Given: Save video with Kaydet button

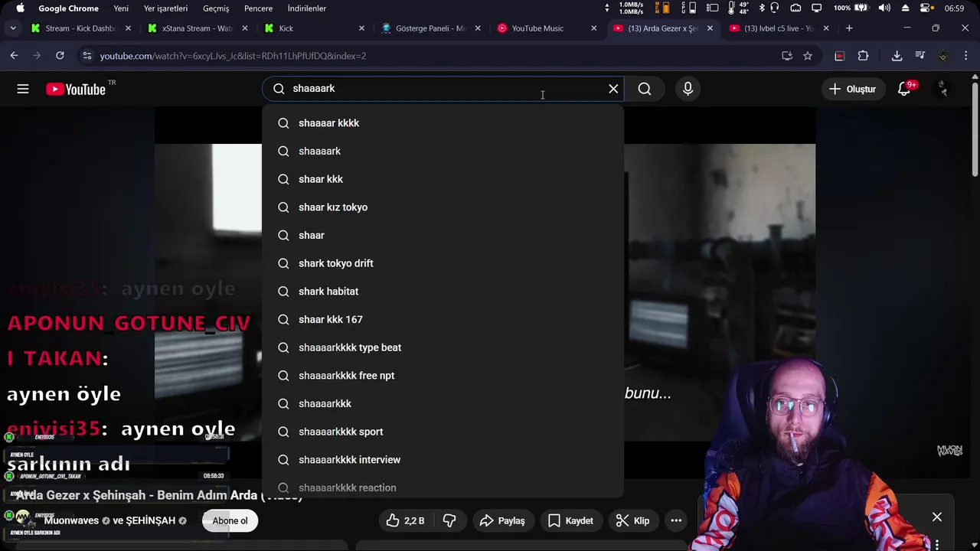Looking at the screenshot, I should (570, 520).
